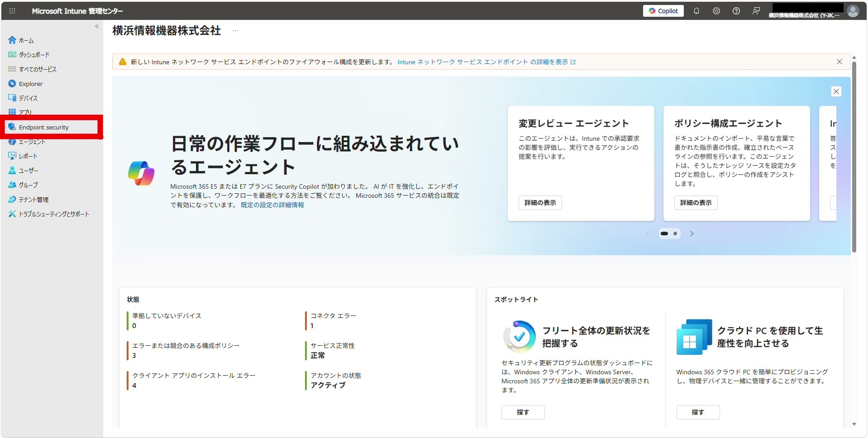The image size is (868, 439).
Task: Click the troubleshooting tools icon
Action: point(12,214)
